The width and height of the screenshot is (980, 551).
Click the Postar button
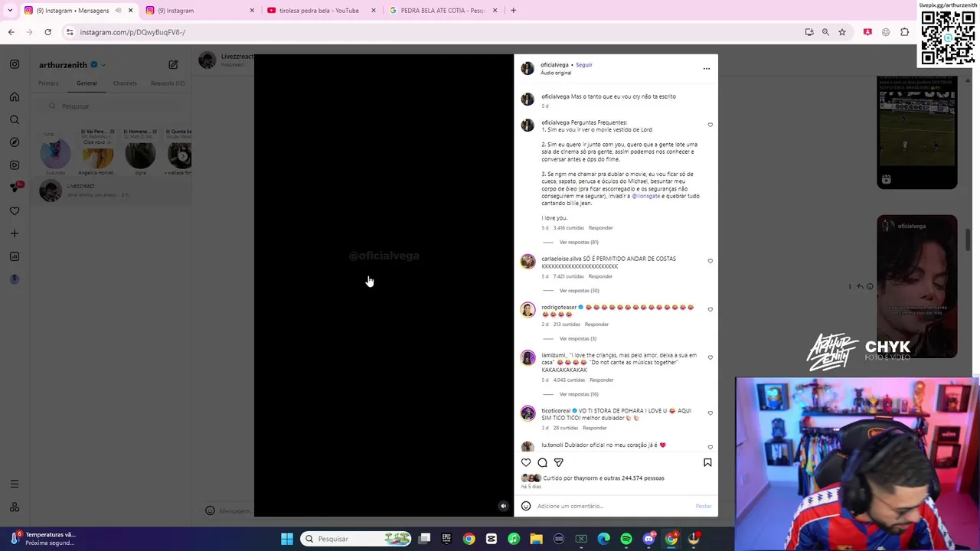point(703,506)
